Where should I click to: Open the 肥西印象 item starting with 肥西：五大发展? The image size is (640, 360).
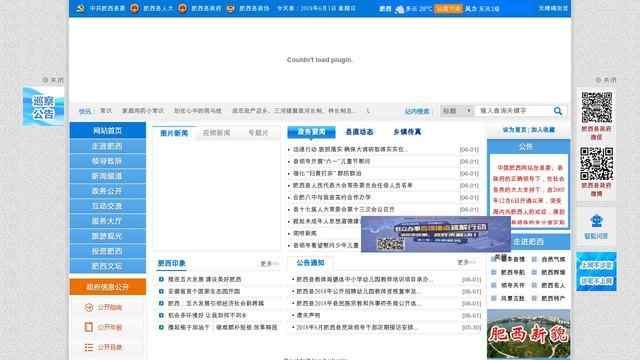(216, 303)
